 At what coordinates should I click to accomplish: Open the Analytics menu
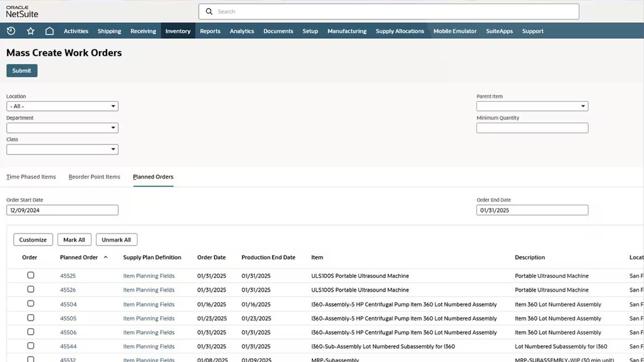click(242, 31)
